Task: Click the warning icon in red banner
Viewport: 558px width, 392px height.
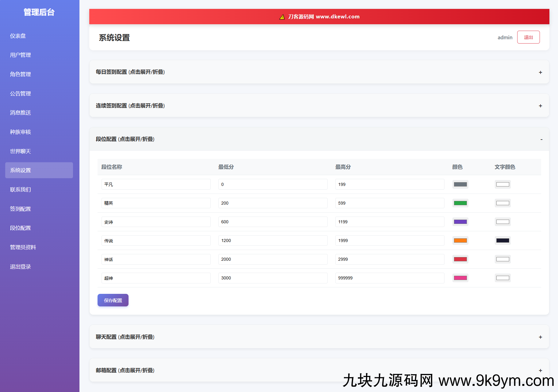Action: pyautogui.click(x=282, y=17)
